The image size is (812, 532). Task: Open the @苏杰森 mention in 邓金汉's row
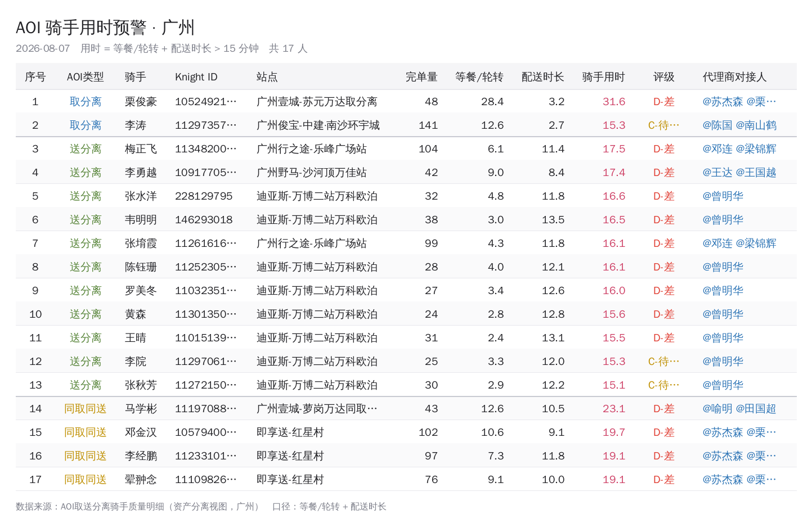coord(723,432)
